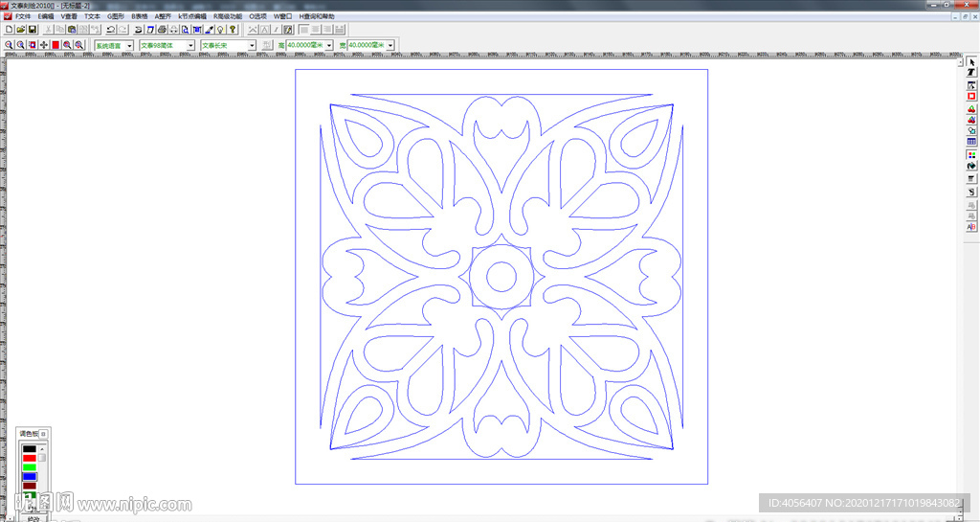Screen dimensions: 980x522
Task: Select the arrow selection tool in the right toolbar
Action: [971, 61]
